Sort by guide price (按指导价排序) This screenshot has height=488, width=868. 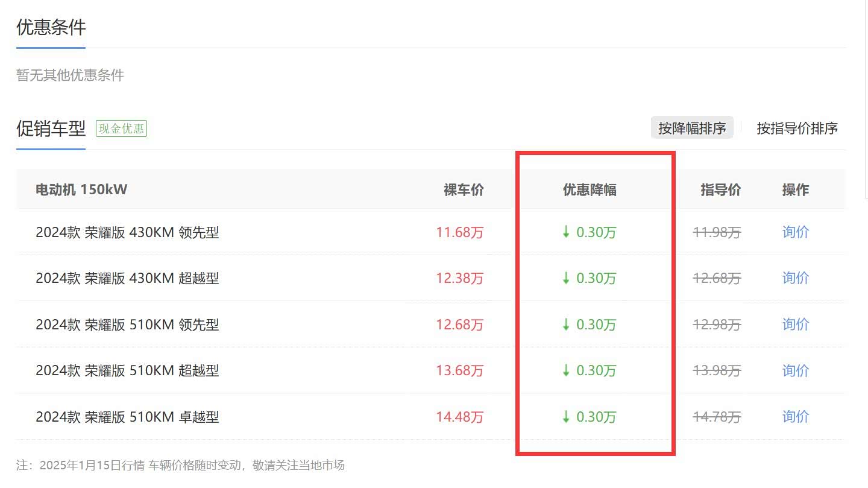click(797, 128)
